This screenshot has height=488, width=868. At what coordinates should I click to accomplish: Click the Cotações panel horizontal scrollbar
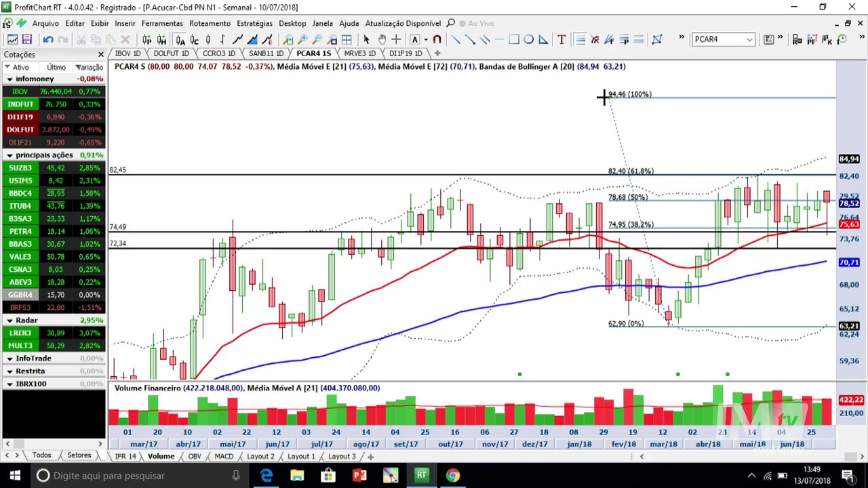53,444
